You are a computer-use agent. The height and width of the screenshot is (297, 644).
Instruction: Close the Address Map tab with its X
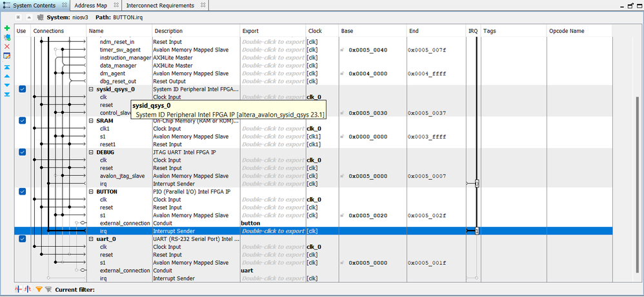116,5
